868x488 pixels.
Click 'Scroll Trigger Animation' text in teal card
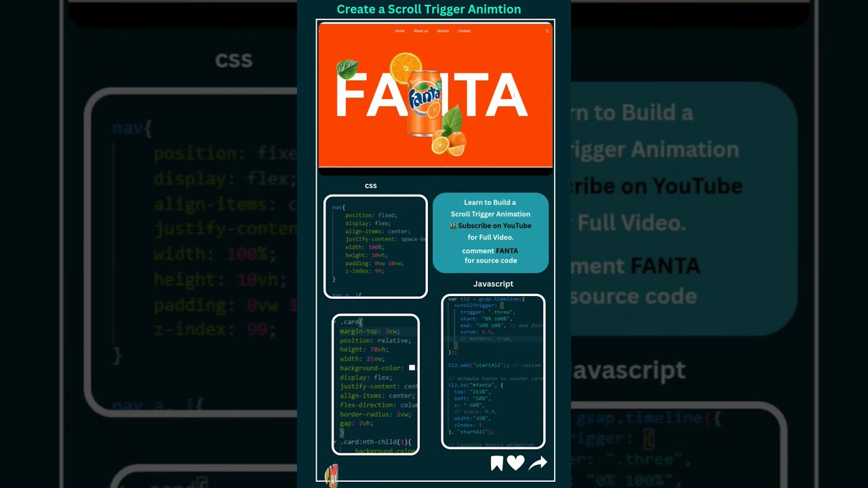click(x=490, y=214)
